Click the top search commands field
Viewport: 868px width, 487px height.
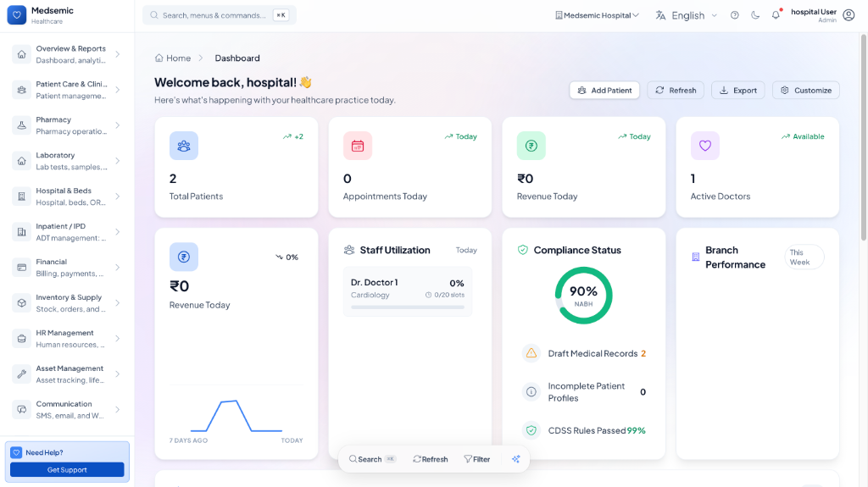point(219,15)
